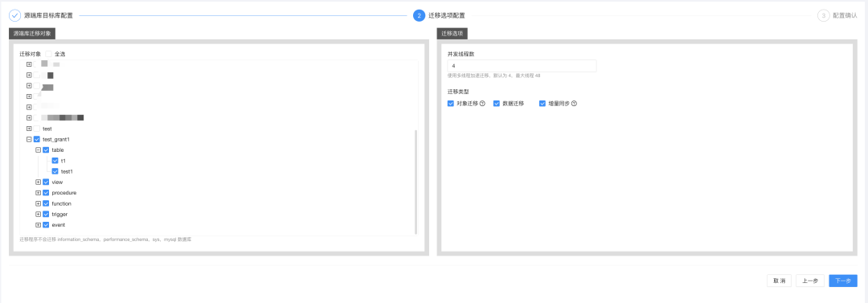
Task: Click the information_schema exclusion note text
Action: point(106,240)
